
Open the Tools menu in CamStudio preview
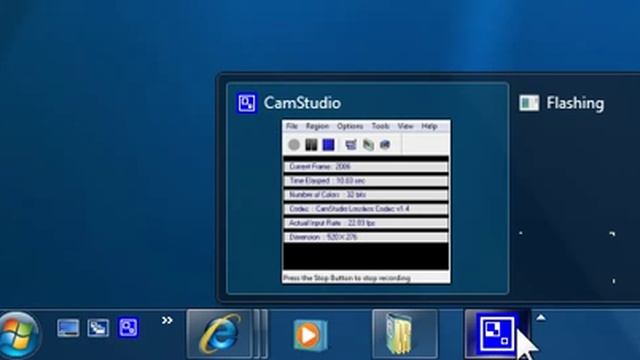(x=380, y=126)
